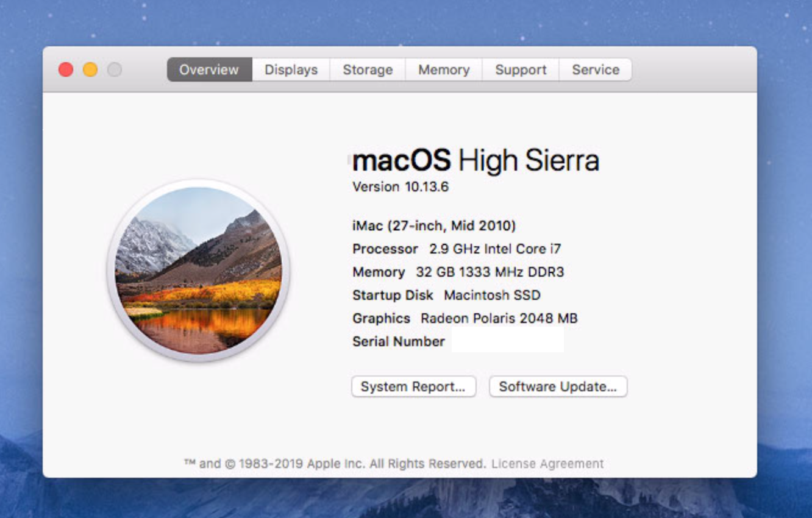Open the License Agreement link

[x=547, y=464]
